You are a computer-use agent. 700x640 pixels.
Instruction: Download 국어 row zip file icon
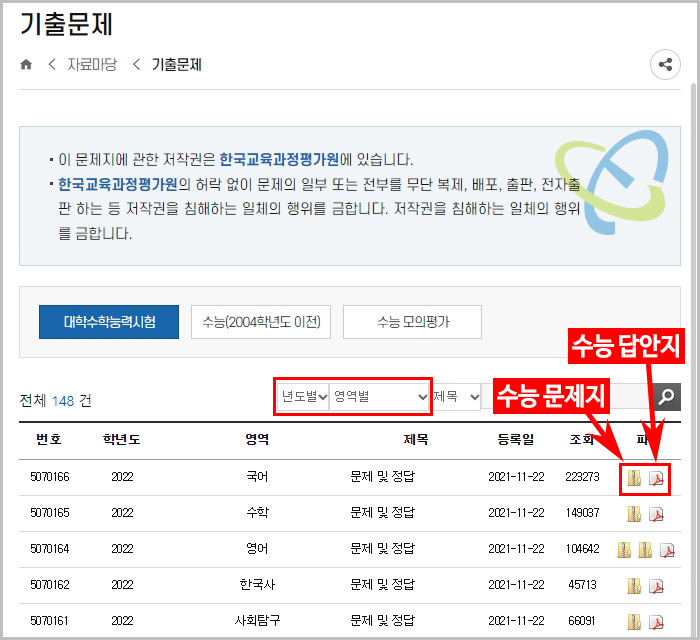pos(634,478)
